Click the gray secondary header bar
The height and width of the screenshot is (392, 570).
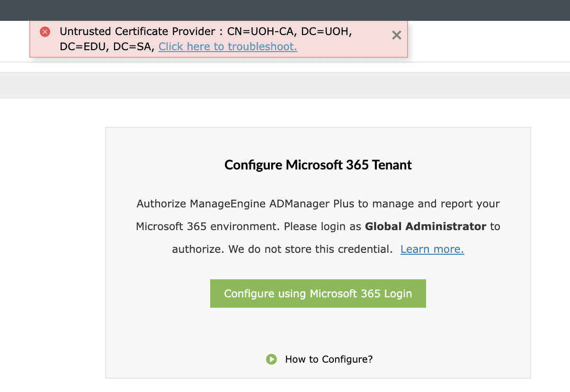click(284, 85)
